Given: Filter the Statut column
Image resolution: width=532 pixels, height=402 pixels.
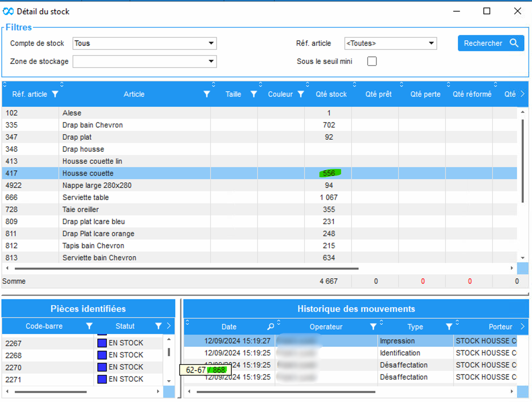Looking at the screenshot, I should 158,326.
